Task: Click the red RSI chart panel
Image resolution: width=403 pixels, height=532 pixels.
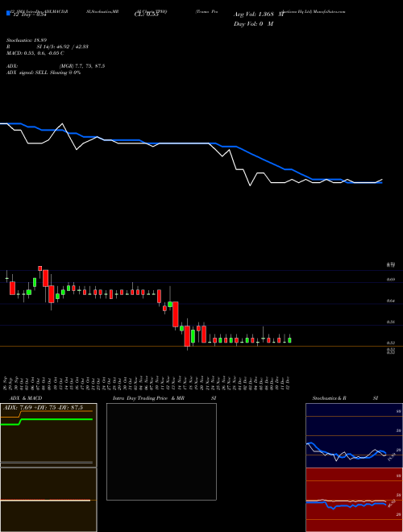Action: point(354,500)
